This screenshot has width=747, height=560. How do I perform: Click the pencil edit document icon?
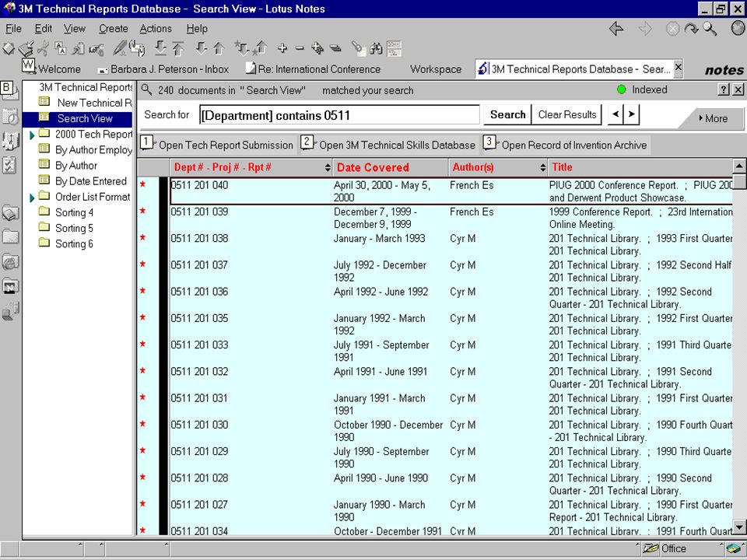[119, 48]
